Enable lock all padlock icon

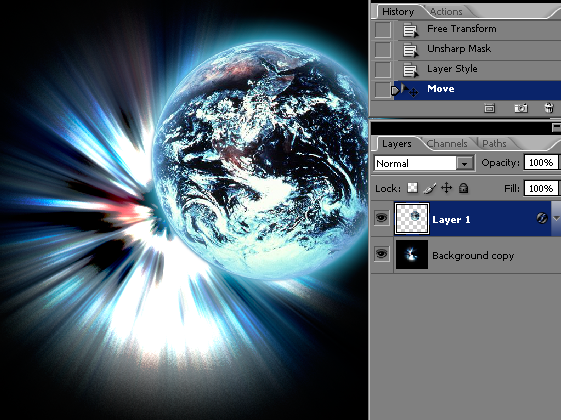tap(464, 188)
